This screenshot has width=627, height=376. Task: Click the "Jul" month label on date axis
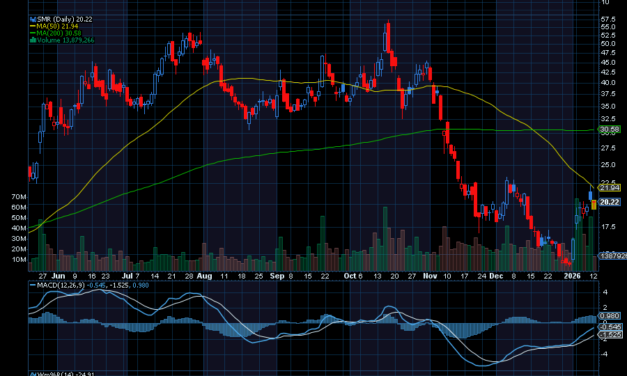click(127, 276)
